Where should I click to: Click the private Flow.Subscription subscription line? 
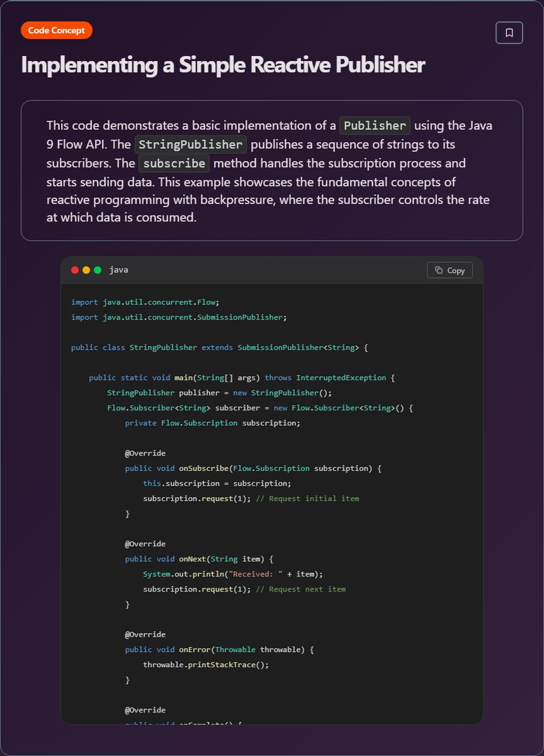[212, 423]
